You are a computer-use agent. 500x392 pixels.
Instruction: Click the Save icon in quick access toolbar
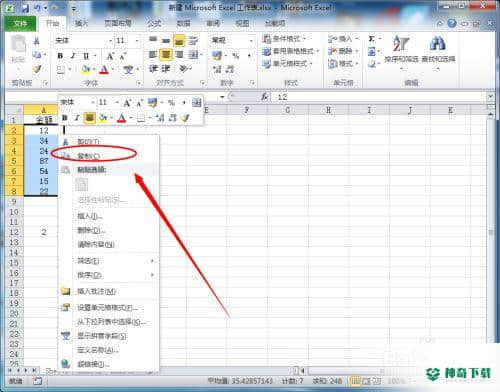(25, 8)
